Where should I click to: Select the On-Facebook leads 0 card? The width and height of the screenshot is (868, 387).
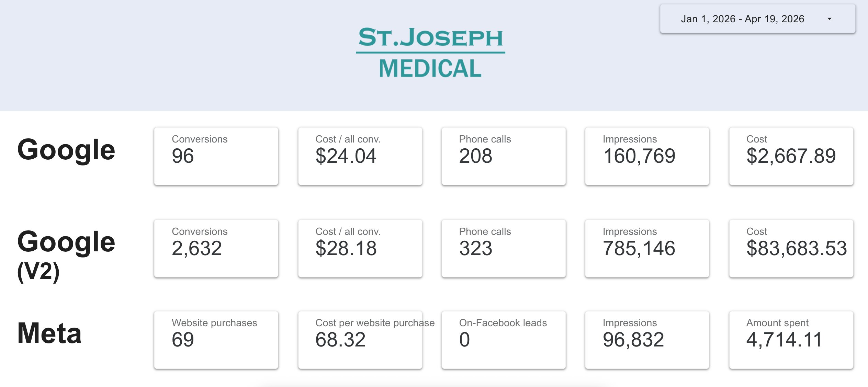tap(504, 340)
